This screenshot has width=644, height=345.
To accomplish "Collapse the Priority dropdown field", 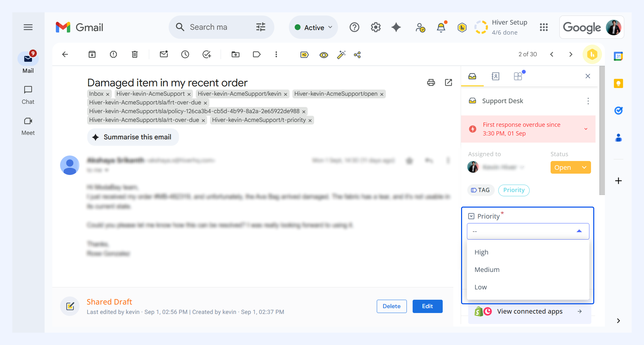I will click(528, 231).
